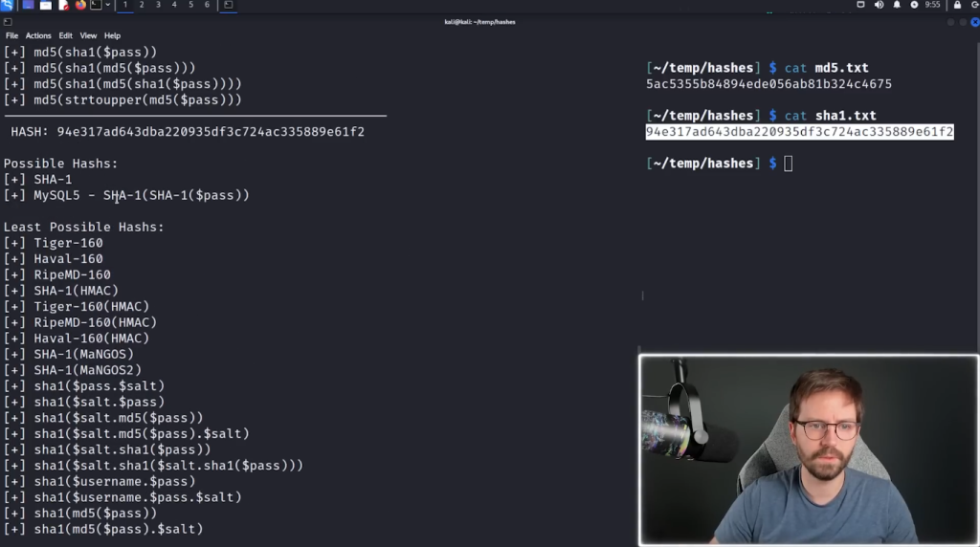Click the MySQL5 - SHA-1(SHA-1($pass)) line
The width and height of the screenshot is (980, 547).
pyautogui.click(x=126, y=195)
